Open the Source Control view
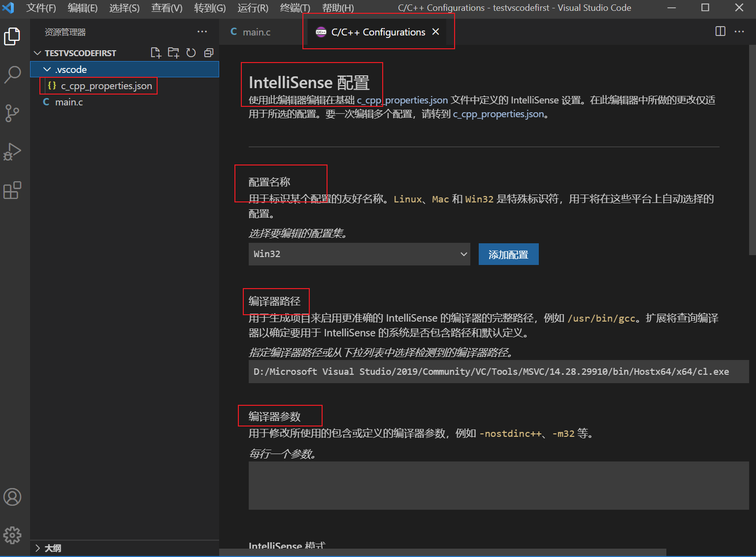The width and height of the screenshot is (756, 557). [12, 113]
